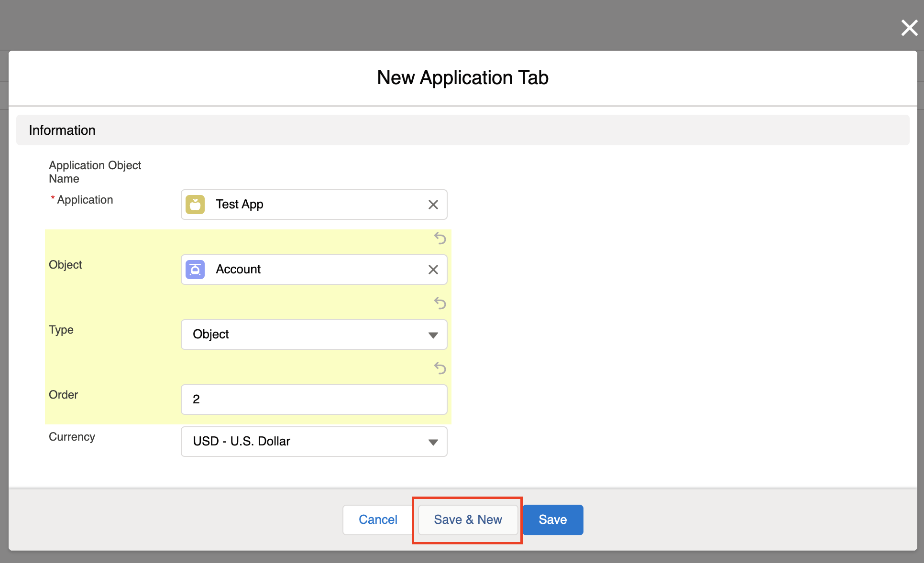The width and height of the screenshot is (924, 563).
Task: Undo the change to Type field
Action: [x=440, y=303]
